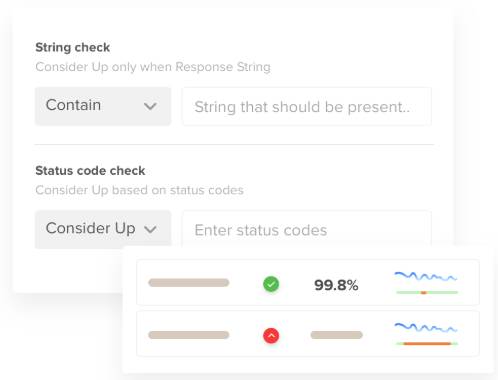The height and width of the screenshot is (380, 498).
Task: Click the monitor name placeholder in the first row
Action: 189,283
